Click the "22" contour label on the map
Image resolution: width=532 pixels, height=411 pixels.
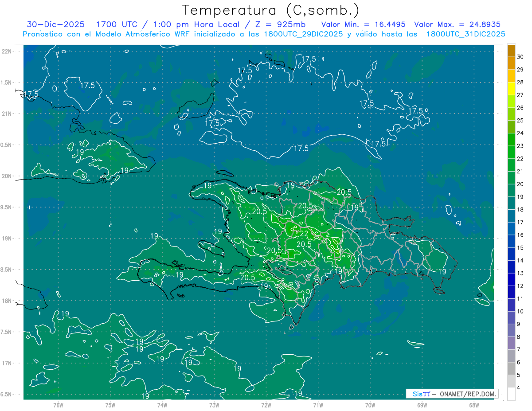click(304, 234)
